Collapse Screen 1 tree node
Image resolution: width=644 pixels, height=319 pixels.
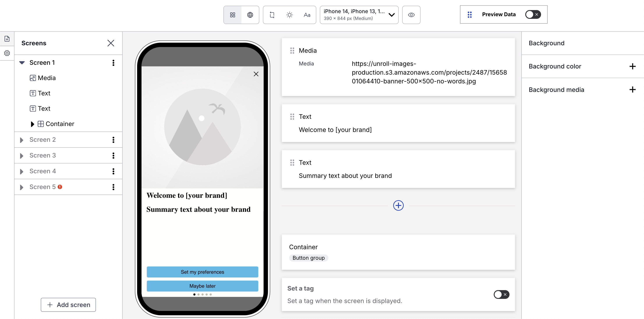tap(22, 63)
